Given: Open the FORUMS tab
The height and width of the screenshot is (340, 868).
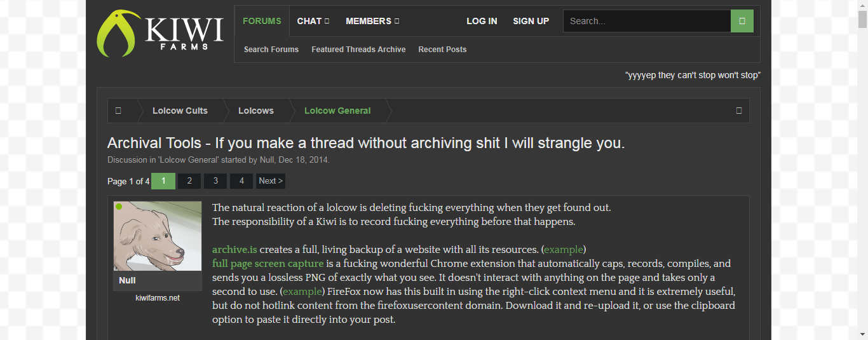Looking at the screenshot, I should (262, 21).
